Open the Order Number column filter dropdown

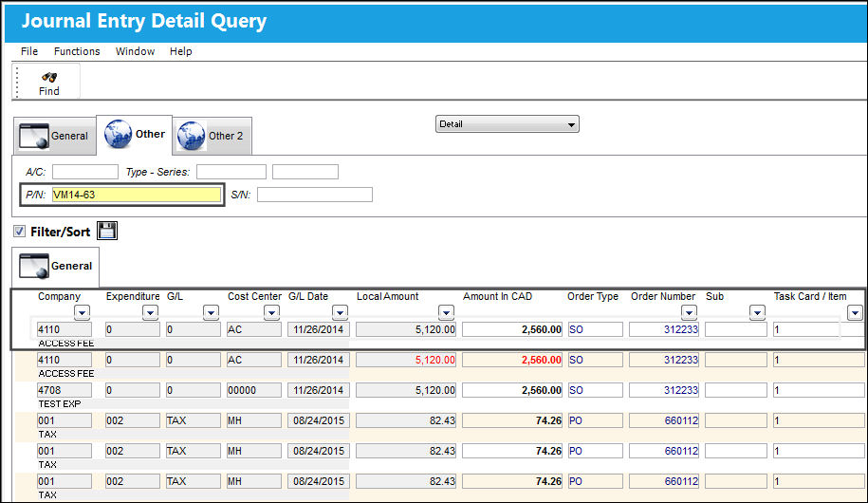pyautogui.click(x=689, y=313)
